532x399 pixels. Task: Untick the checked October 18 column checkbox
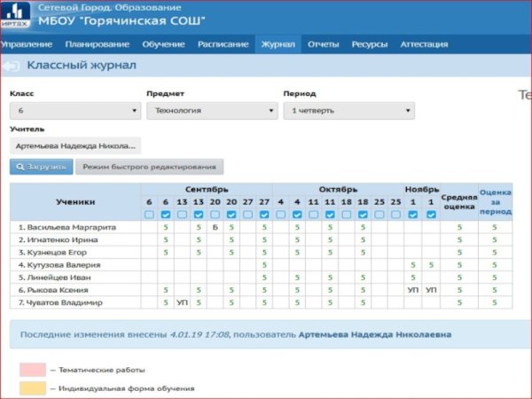[x=363, y=215]
